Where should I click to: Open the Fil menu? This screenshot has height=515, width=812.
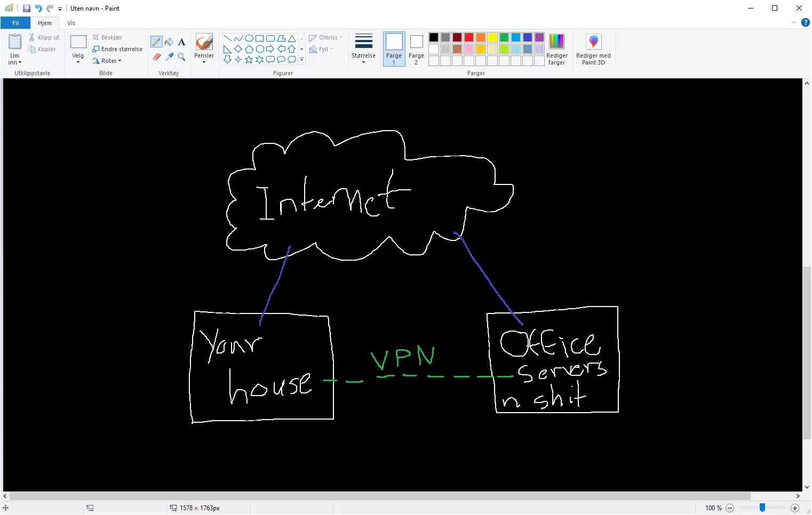point(15,23)
